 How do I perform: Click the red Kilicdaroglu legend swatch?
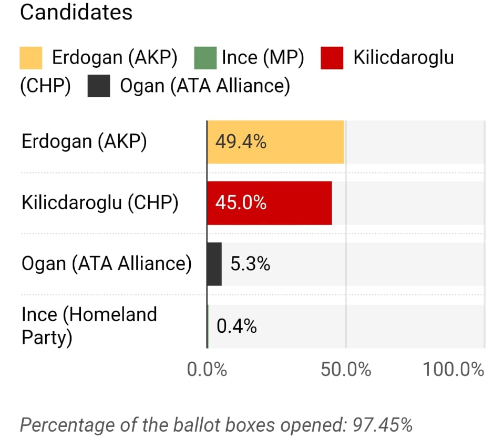[332, 58]
